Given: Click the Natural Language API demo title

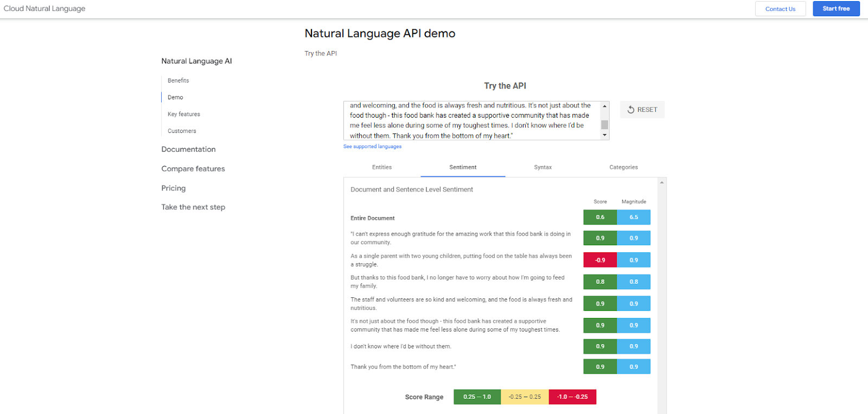Looking at the screenshot, I should (380, 34).
